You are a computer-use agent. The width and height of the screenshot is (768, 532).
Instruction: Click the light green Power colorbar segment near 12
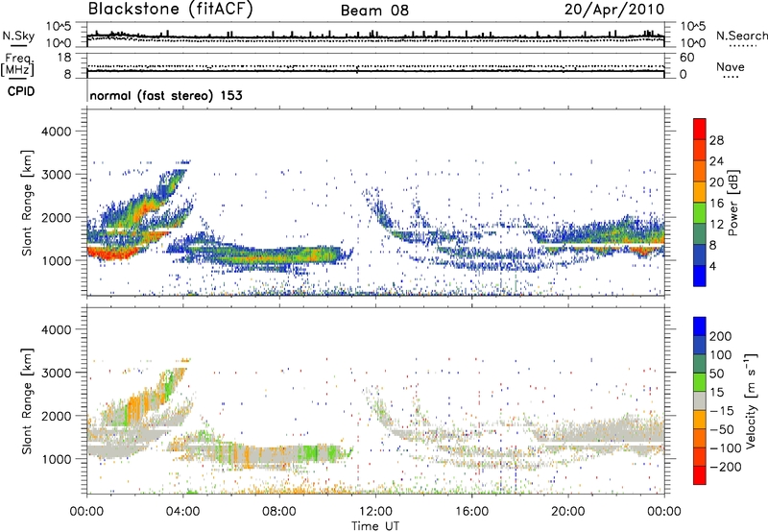pyautogui.click(x=700, y=213)
